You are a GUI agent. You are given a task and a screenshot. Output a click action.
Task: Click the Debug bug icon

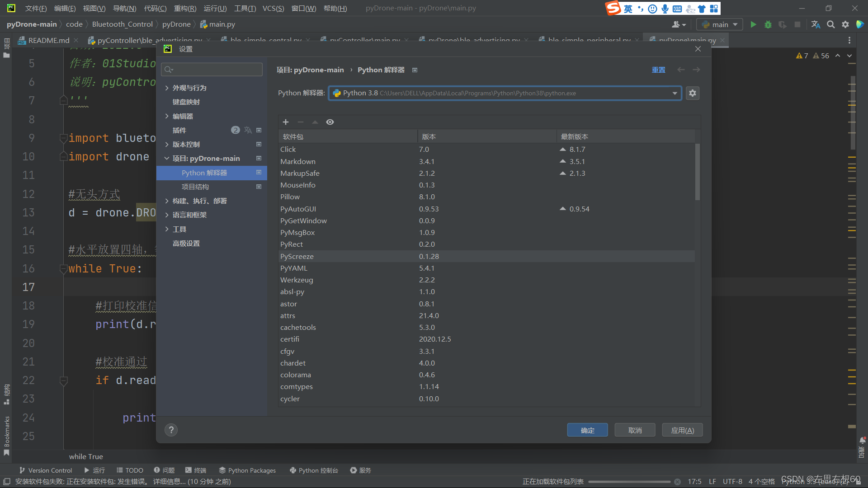pos(768,24)
